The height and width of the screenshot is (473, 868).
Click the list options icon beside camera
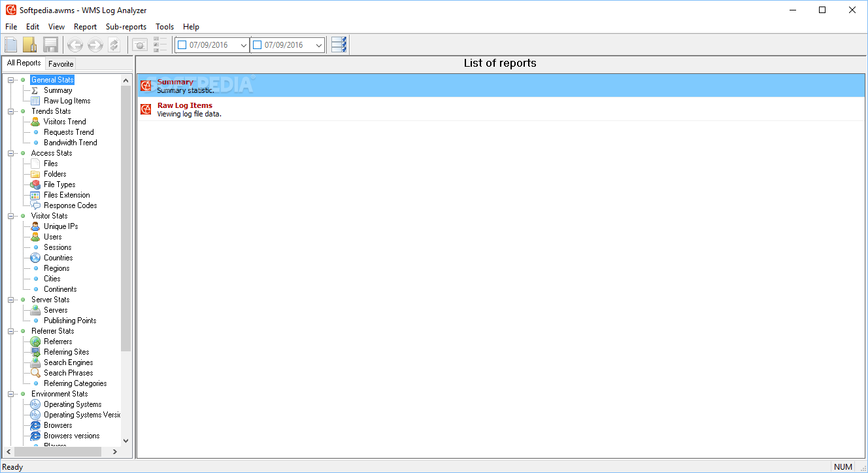coord(160,45)
